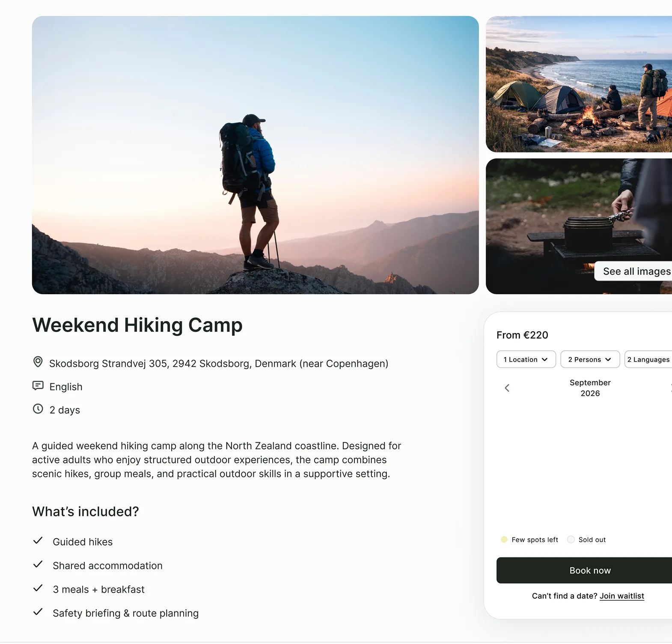Screen dimensions: 672x644
Task: Click the Book now button
Action: pyautogui.click(x=590, y=570)
